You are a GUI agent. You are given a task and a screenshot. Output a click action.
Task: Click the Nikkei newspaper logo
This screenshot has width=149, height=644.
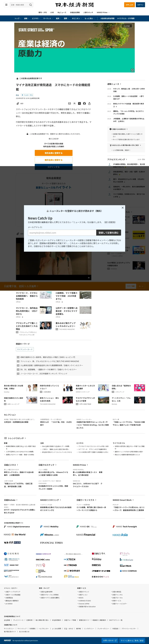pyautogui.click(x=74, y=5)
